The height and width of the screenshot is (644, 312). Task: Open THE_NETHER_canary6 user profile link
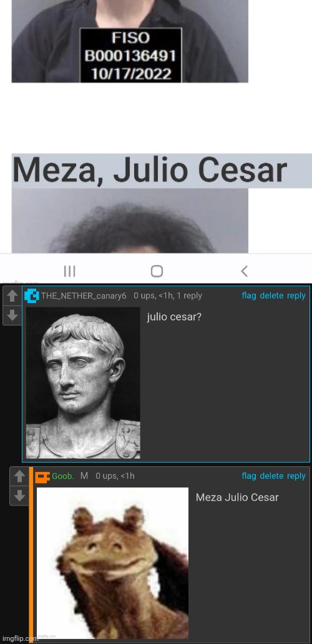(x=84, y=296)
